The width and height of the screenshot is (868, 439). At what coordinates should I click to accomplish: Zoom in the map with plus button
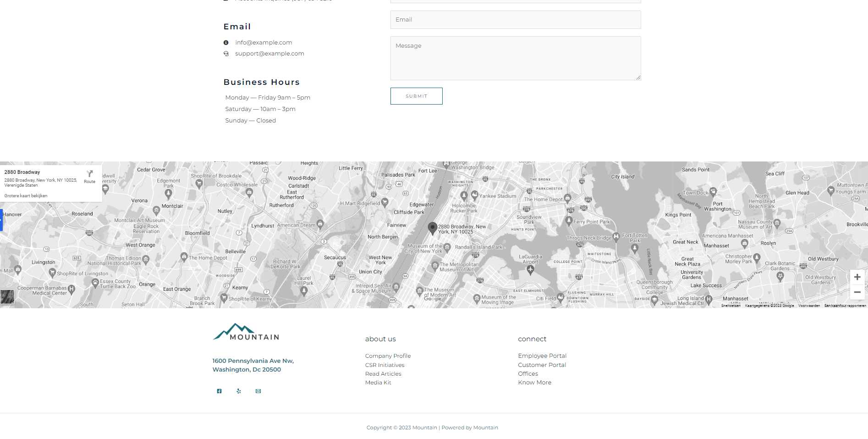pyautogui.click(x=857, y=277)
